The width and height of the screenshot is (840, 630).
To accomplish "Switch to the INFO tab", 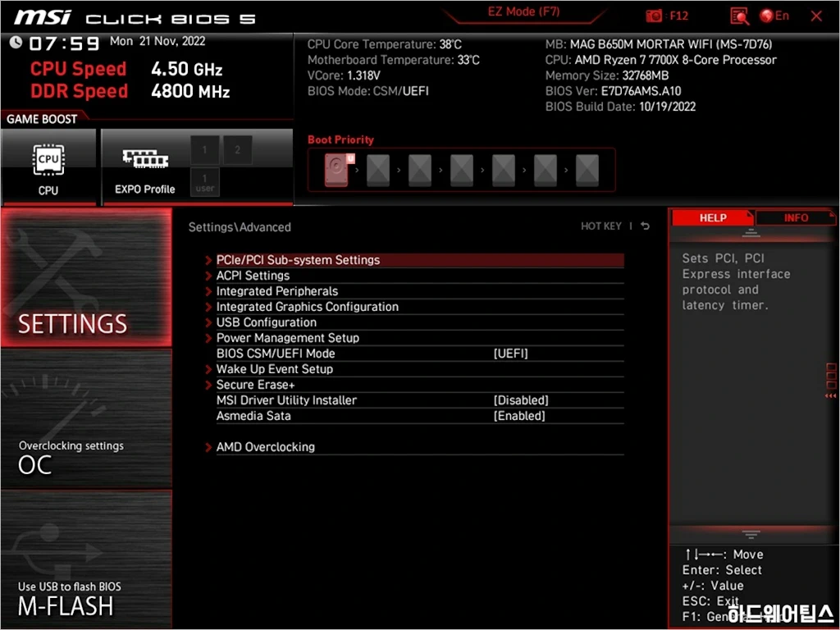I will tap(796, 217).
